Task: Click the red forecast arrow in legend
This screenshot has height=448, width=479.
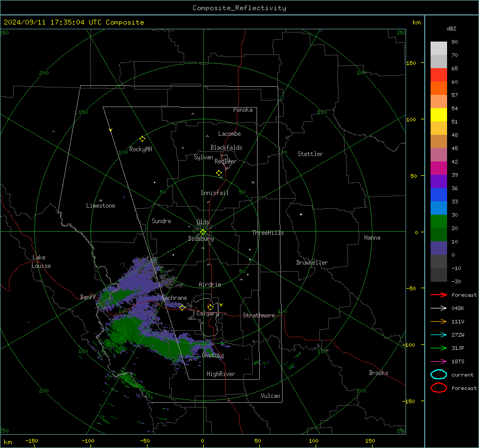Action: point(439,295)
